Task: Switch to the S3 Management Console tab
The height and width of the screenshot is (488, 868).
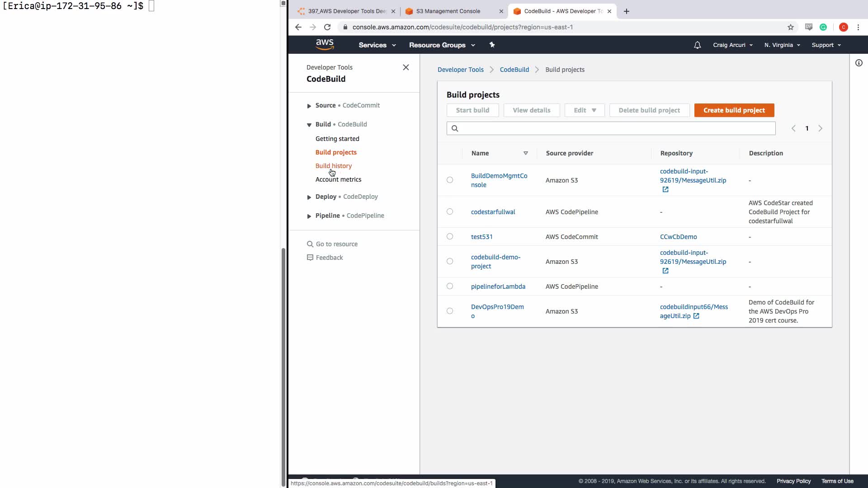Action: pyautogui.click(x=448, y=11)
